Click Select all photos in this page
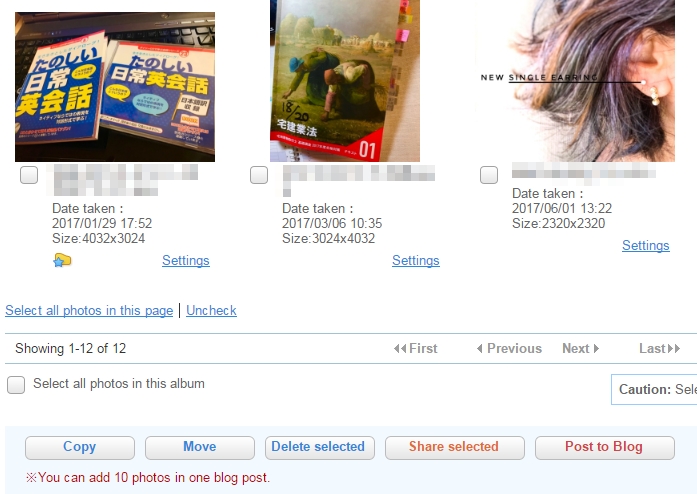 pyautogui.click(x=89, y=310)
